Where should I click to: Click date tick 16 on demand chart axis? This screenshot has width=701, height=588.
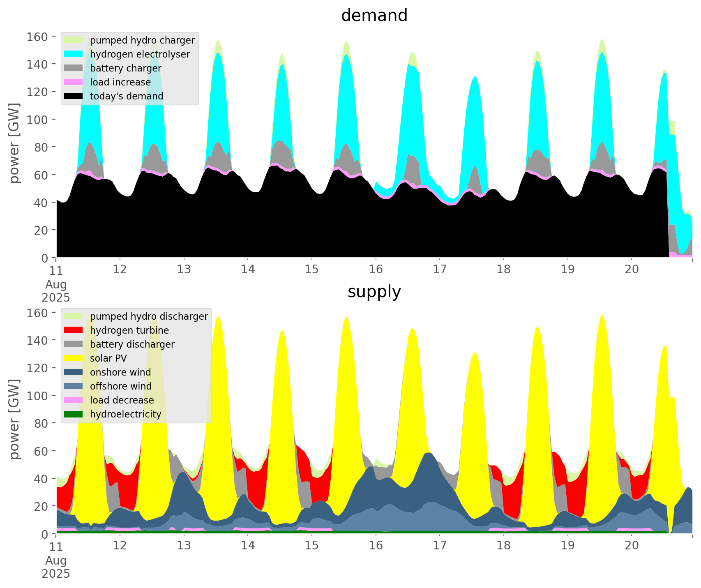click(x=376, y=270)
